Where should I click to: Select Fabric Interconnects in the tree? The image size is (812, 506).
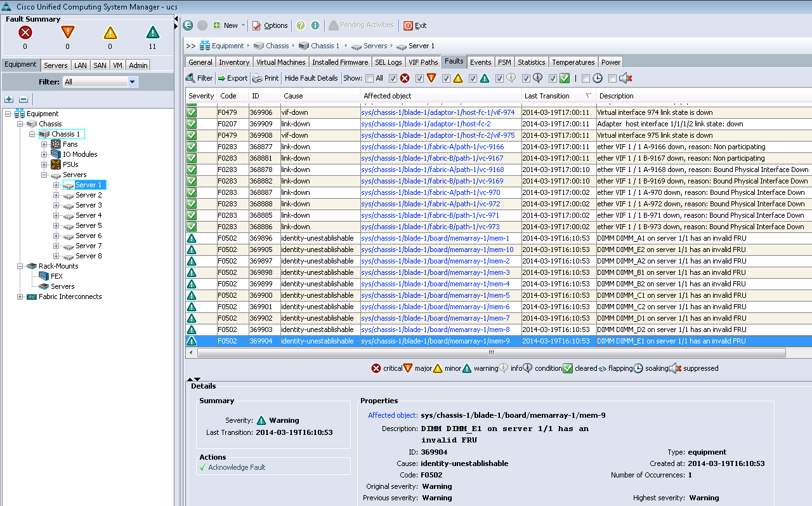(x=70, y=296)
